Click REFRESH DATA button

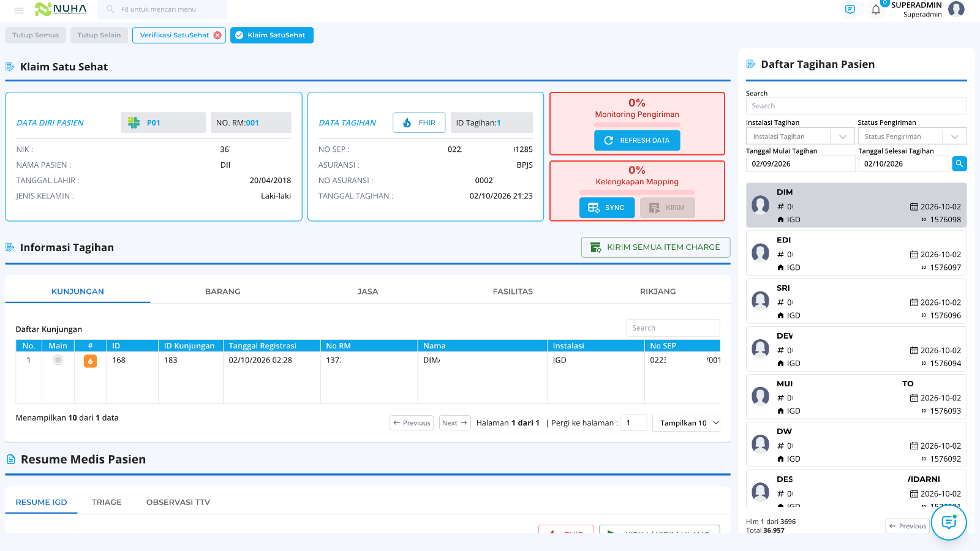(x=637, y=140)
